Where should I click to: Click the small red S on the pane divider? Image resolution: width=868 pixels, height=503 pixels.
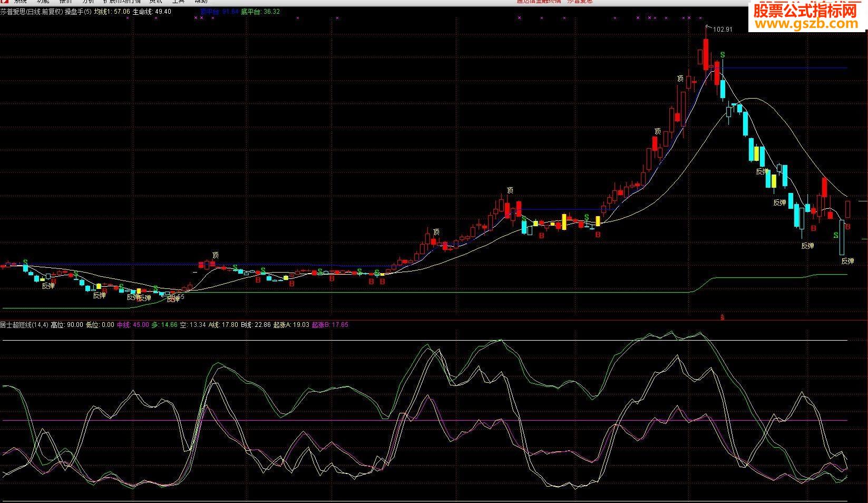[x=723, y=317]
